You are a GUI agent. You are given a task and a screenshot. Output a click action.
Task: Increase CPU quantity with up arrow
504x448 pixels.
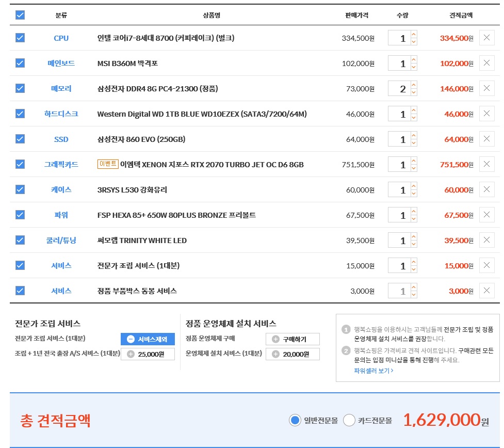[x=414, y=34]
